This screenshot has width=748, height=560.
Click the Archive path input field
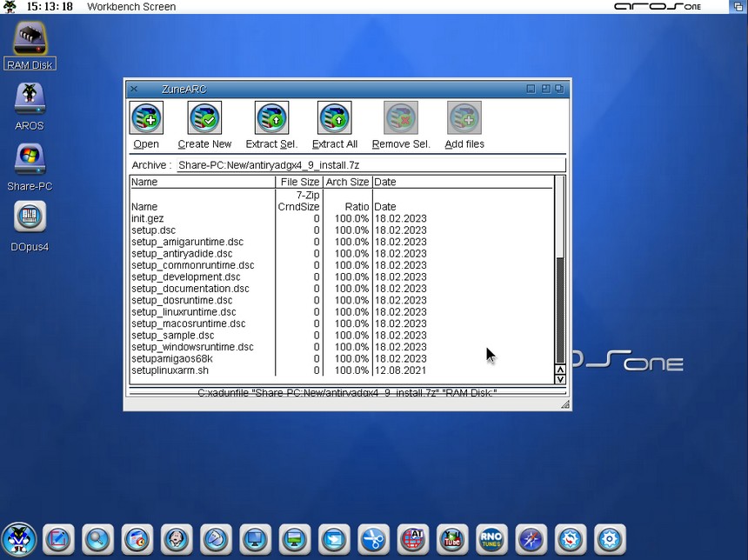370,165
